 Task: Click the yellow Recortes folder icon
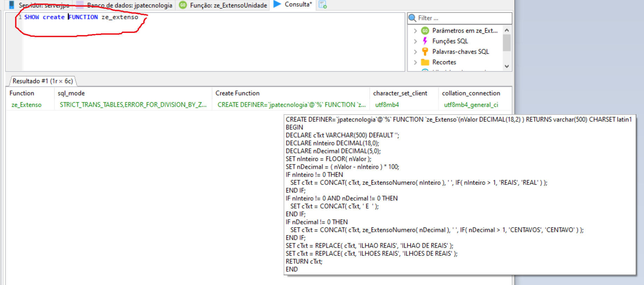click(x=425, y=62)
